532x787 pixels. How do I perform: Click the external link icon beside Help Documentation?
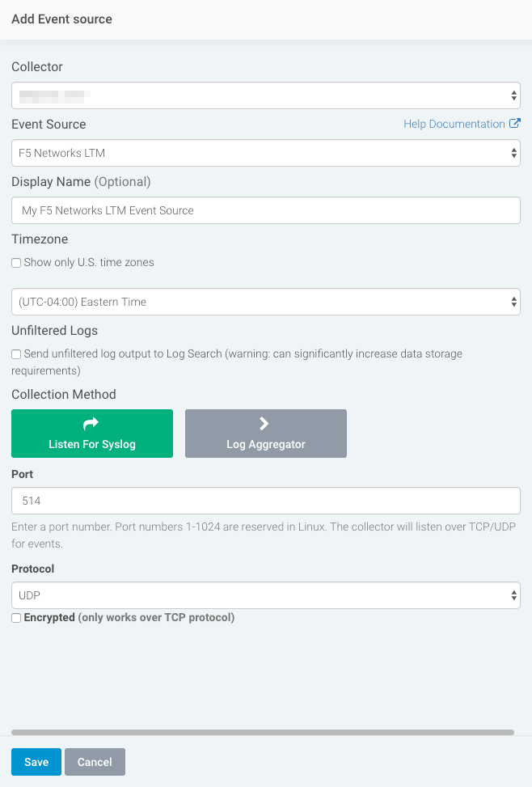[515, 124]
